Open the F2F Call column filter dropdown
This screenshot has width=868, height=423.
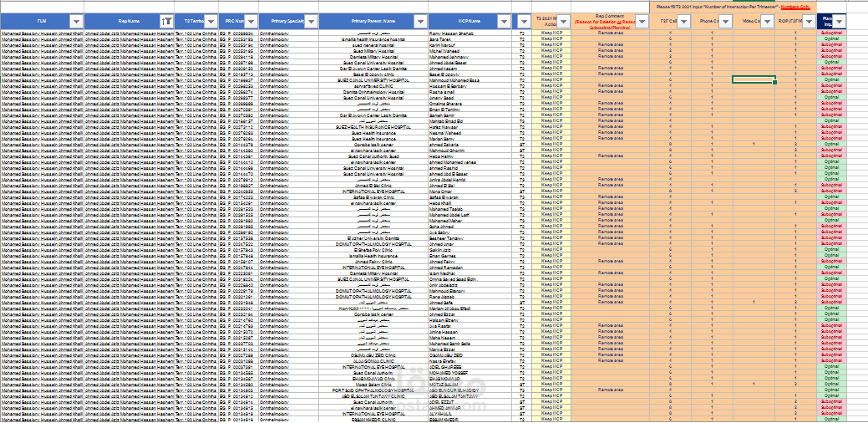(683, 22)
